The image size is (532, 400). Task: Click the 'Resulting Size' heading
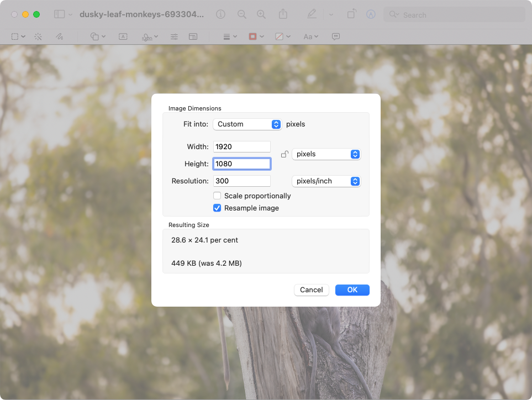coord(188,225)
